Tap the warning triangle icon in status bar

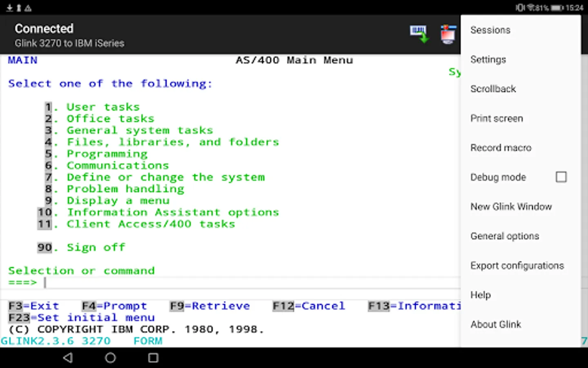tap(28, 8)
